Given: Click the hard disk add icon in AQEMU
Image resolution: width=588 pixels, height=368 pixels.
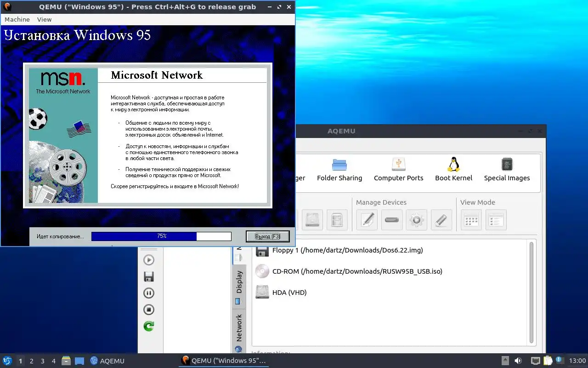Looking at the screenshot, I should [312, 220].
